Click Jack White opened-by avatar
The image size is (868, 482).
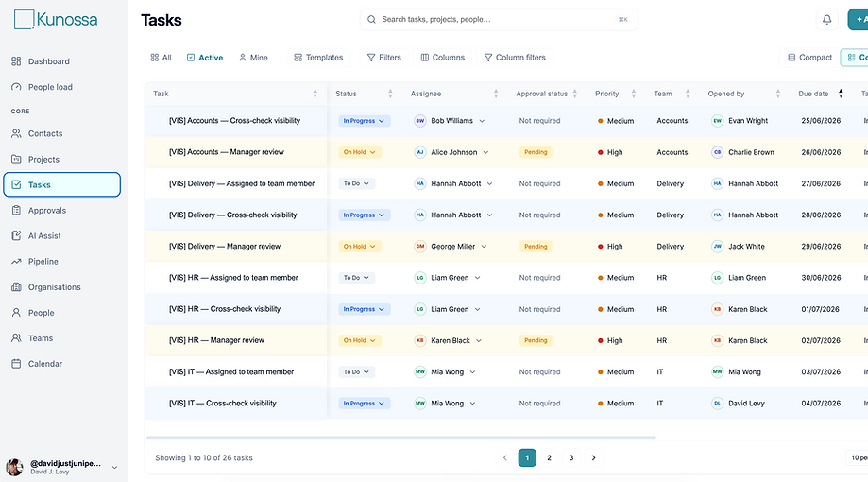pos(718,247)
